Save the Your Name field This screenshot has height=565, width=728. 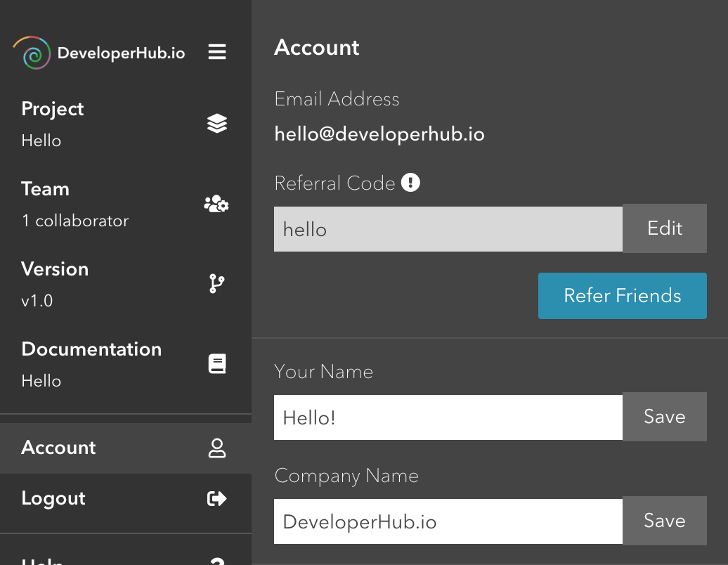pos(664,417)
